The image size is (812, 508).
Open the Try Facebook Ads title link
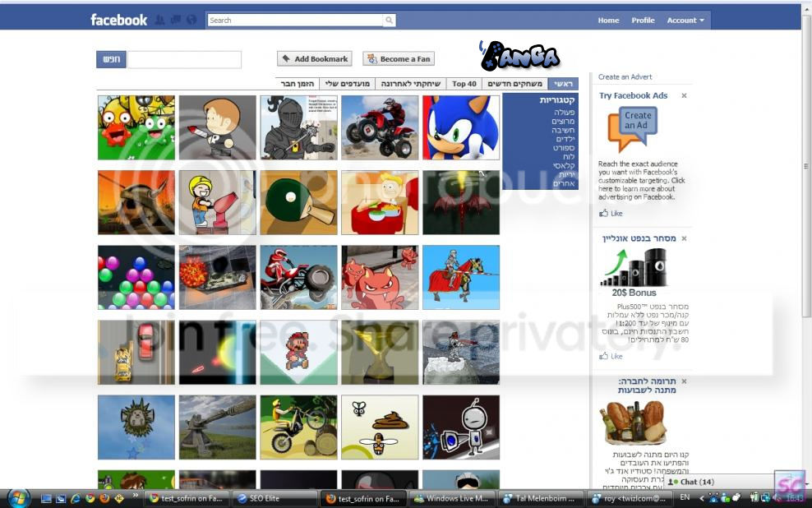point(633,95)
